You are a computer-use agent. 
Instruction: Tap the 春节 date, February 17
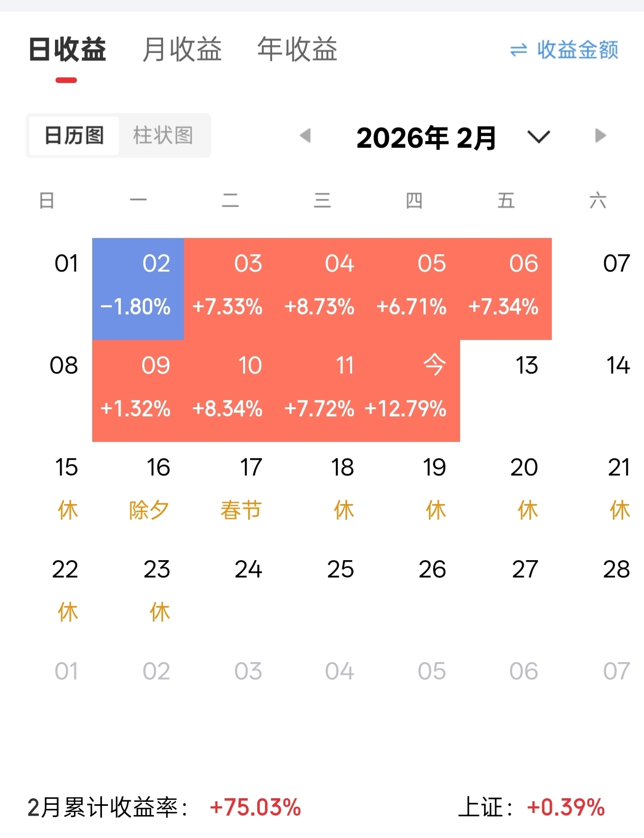click(241, 488)
